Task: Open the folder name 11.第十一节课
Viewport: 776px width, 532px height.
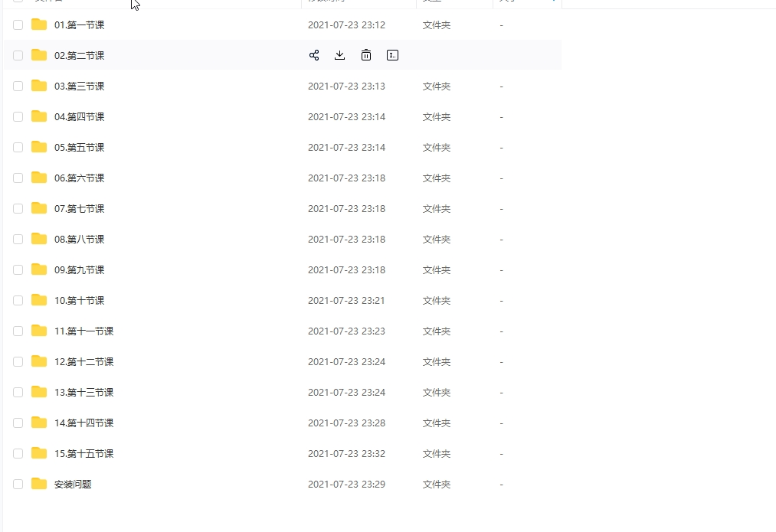Action: [x=84, y=331]
